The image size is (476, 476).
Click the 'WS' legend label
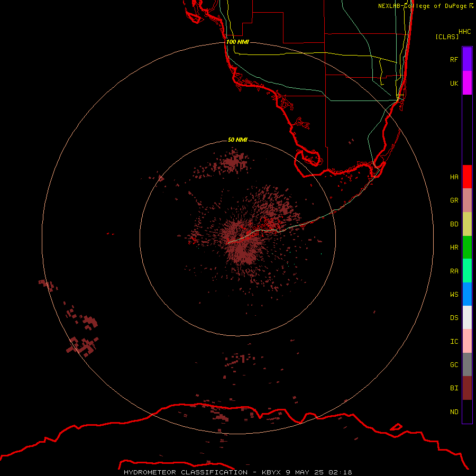pyautogui.click(x=454, y=294)
